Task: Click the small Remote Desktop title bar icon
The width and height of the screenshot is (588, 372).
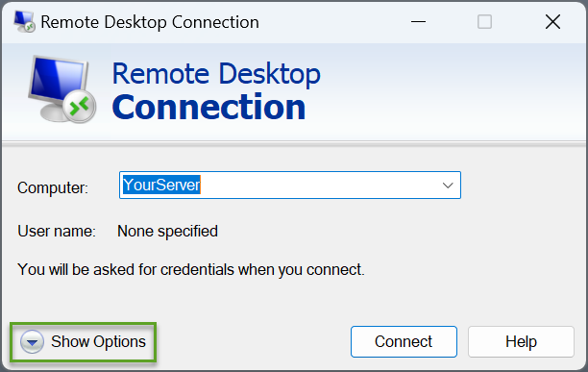Action: [x=24, y=22]
